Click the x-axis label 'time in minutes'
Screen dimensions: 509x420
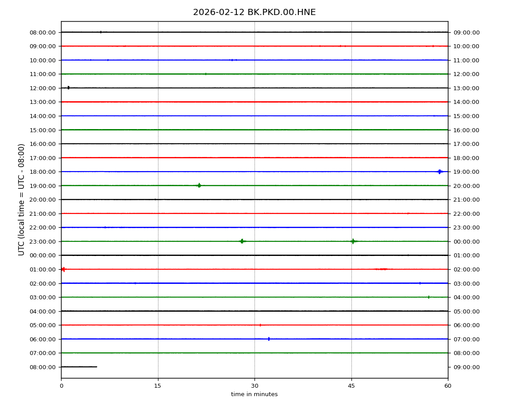(x=254, y=394)
